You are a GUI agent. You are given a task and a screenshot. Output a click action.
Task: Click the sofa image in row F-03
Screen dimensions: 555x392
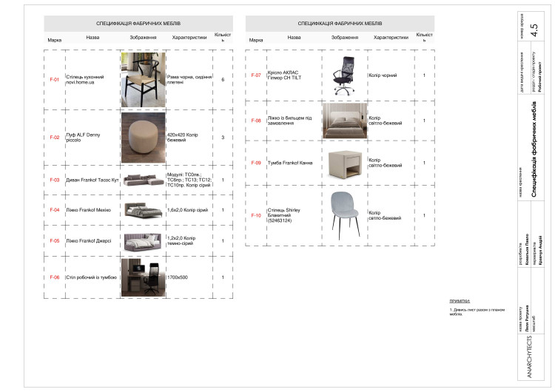pos(144,180)
